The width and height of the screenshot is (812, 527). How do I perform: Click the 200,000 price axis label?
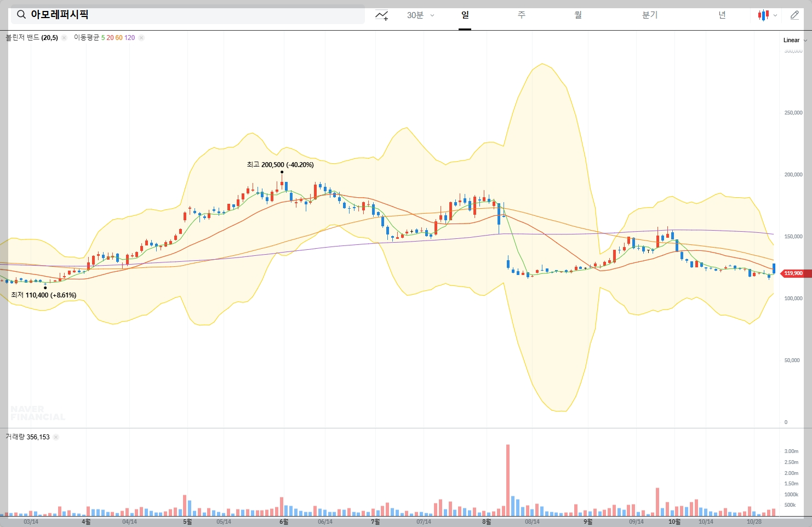tap(793, 175)
